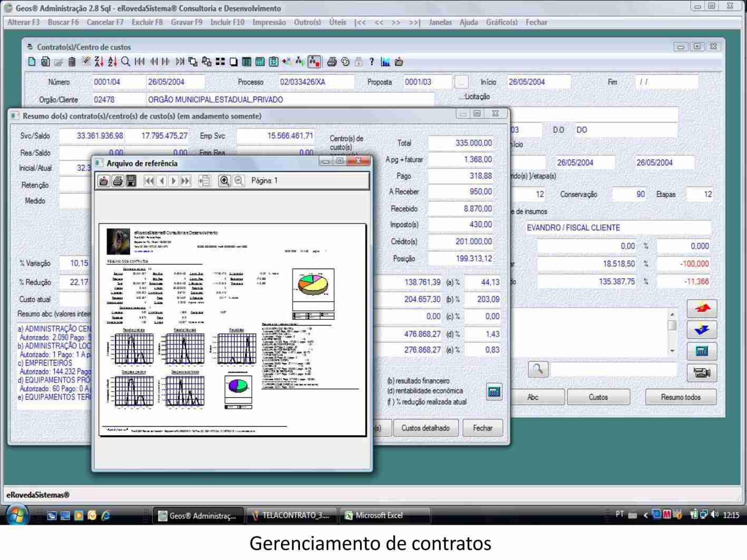Click the go-to-page icon in report toolbar

pyautogui.click(x=205, y=181)
